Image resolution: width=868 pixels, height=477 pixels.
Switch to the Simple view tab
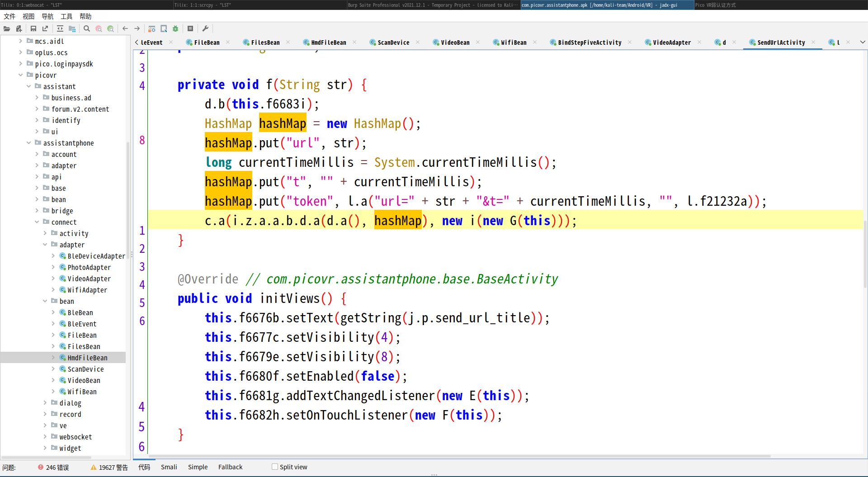(x=198, y=467)
